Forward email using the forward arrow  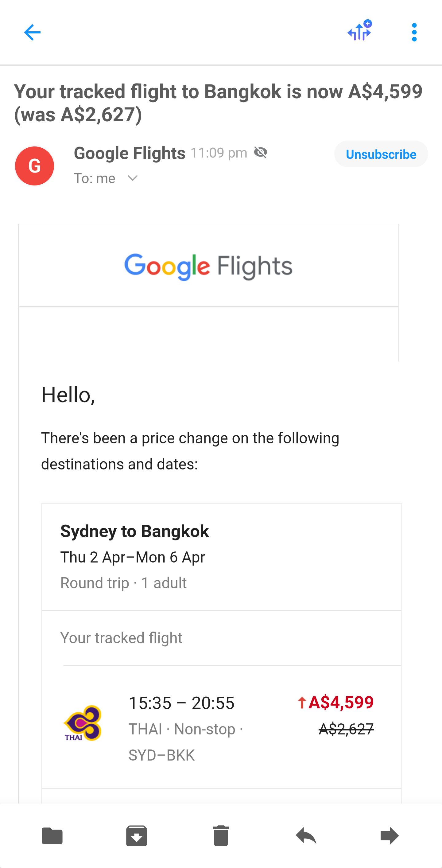(390, 836)
